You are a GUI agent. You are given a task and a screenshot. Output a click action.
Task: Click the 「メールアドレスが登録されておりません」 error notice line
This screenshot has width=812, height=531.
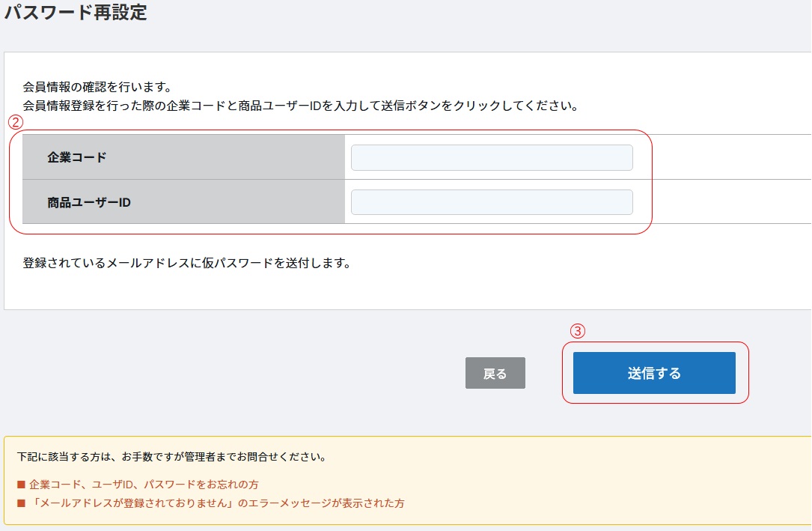click(x=216, y=503)
